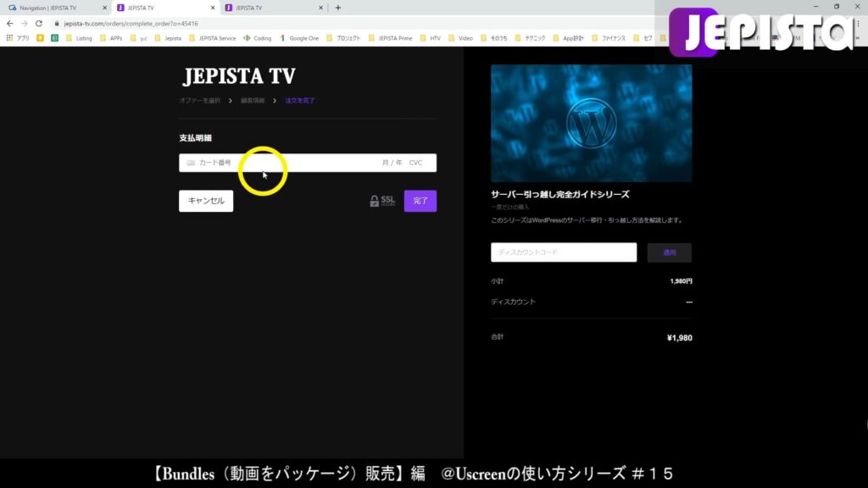Go back to the previous page

(9, 23)
